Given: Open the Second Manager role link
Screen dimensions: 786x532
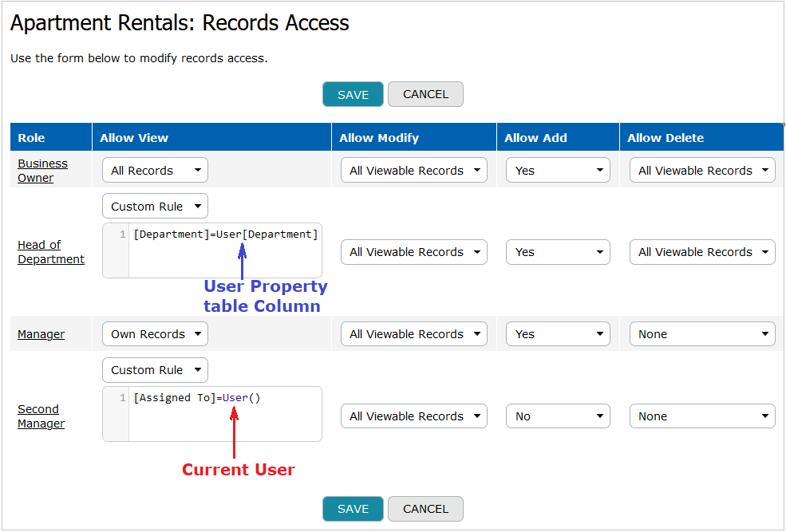Looking at the screenshot, I should click(41, 416).
